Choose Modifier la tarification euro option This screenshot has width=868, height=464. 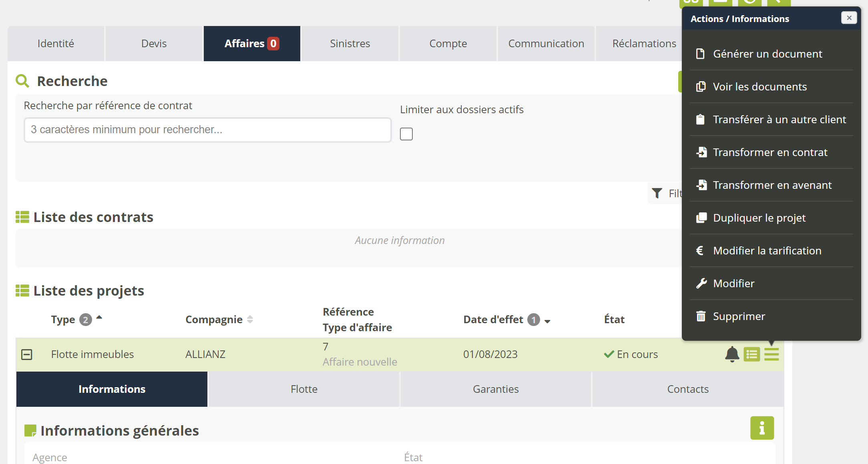click(767, 251)
